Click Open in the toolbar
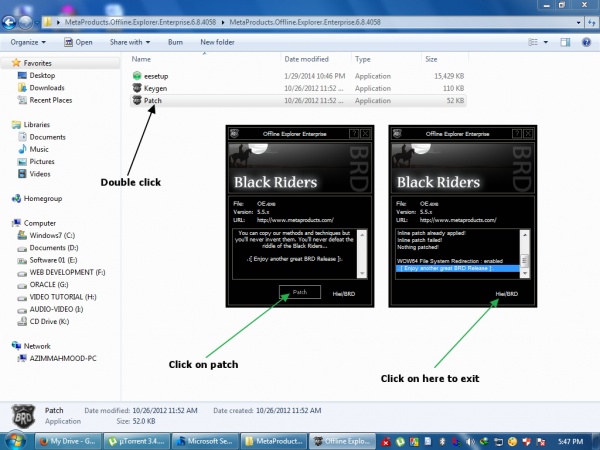This screenshot has width=600, height=450. 78,42
